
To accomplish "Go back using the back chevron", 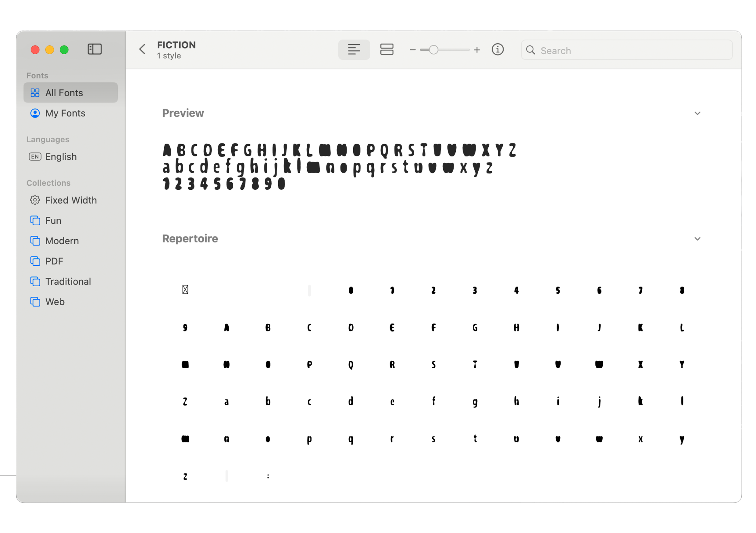I will pos(142,49).
